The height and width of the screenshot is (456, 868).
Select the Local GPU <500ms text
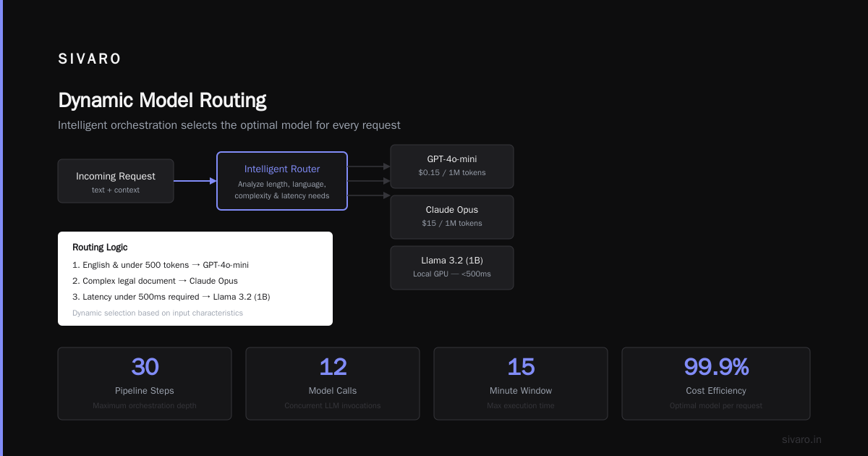pyautogui.click(x=452, y=274)
